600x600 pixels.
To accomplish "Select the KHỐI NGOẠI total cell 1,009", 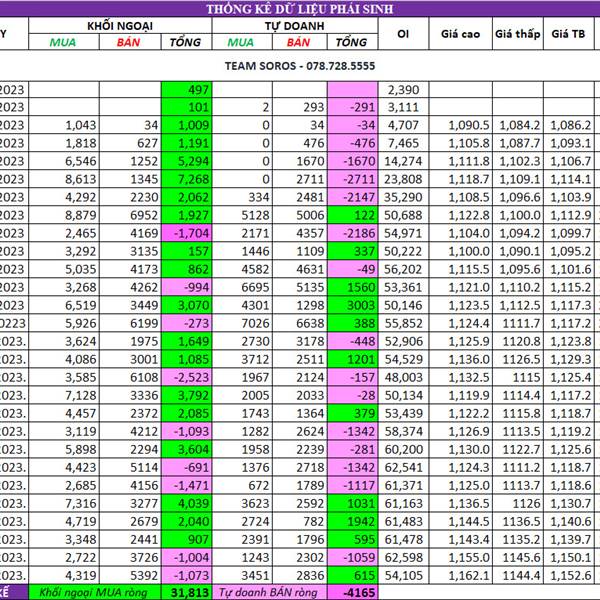I will pyautogui.click(x=186, y=125).
